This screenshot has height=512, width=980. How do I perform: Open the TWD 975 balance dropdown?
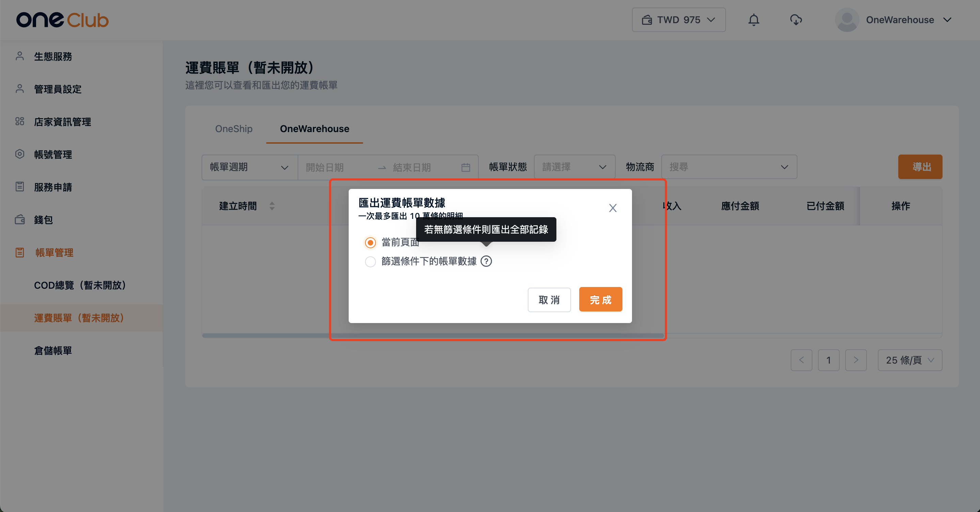click(678, 20)
